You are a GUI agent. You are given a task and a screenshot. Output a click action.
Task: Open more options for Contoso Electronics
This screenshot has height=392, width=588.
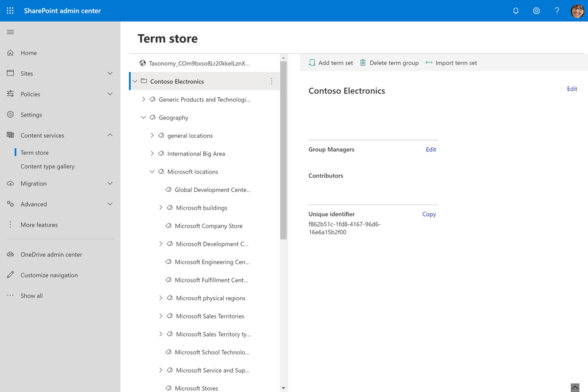(271, 81)
